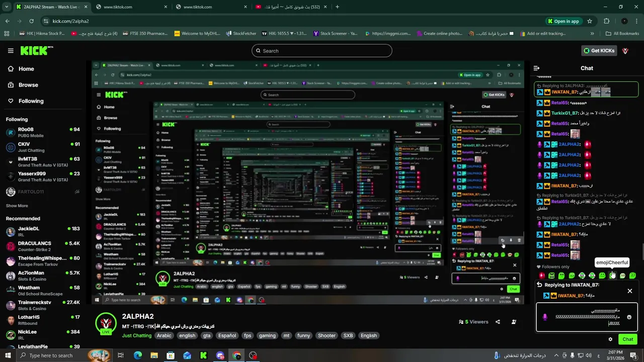Open browser extensions menu

pos(606,21)
